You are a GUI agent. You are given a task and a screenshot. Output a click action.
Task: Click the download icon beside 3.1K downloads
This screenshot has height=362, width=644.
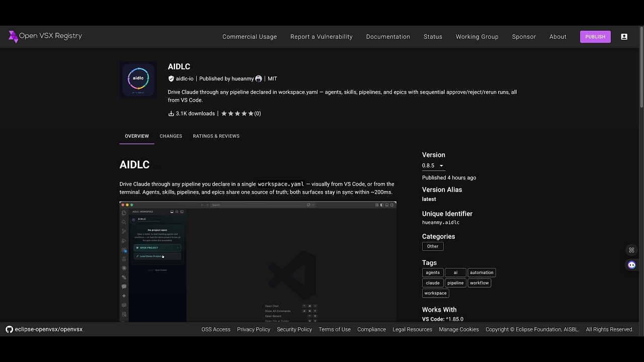tap(171, 114)
